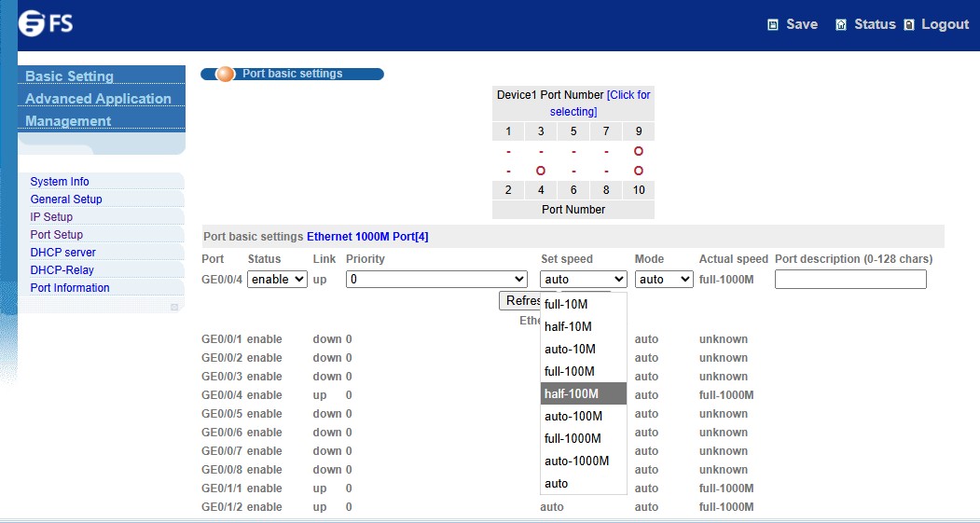Open the Priority dropdown
The width and height of the screenshot is (980, 523).
coord(436,279)
